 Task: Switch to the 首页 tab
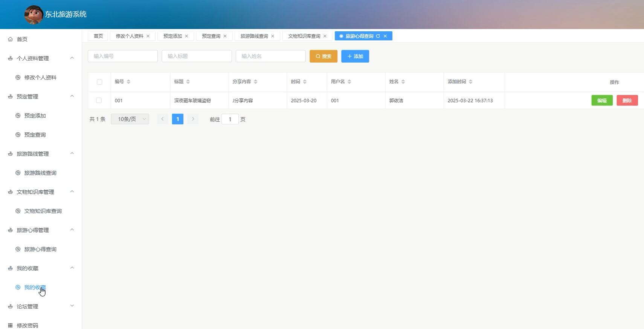(x=98, y=36)
